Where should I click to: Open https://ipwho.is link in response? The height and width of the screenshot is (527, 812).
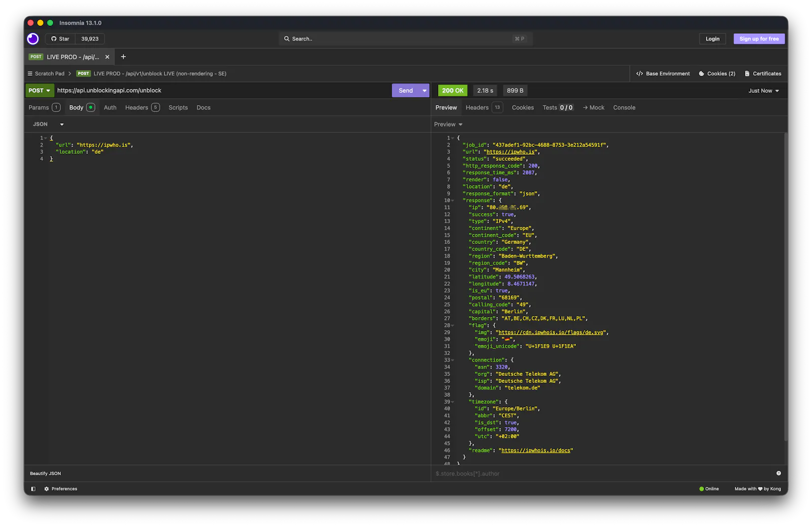pos(511,152)
